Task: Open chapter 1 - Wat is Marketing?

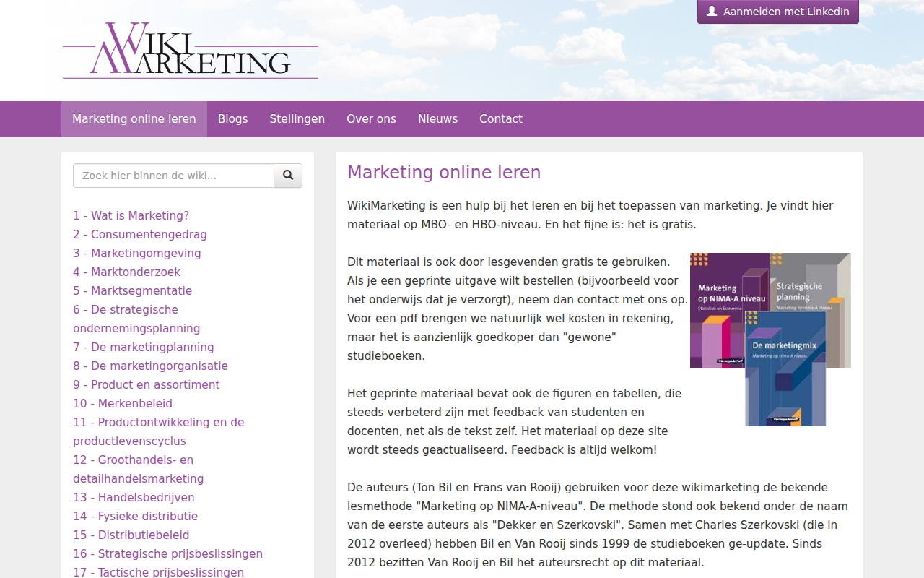Action: (131, 215)
